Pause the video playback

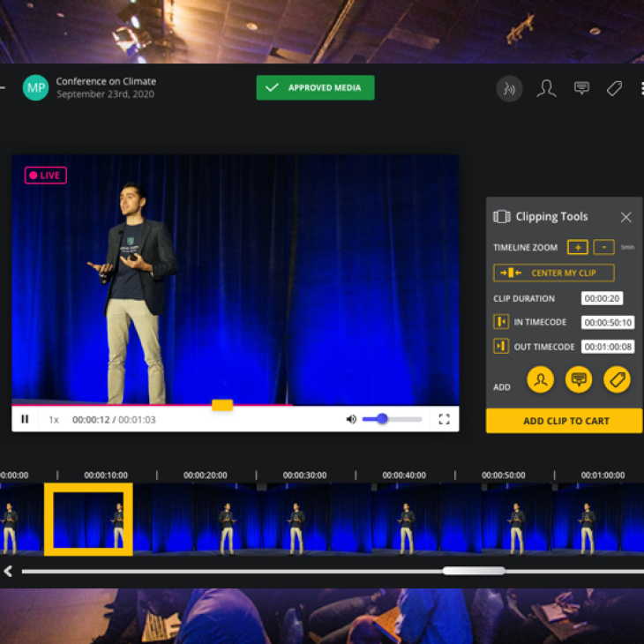coord(25,419)
